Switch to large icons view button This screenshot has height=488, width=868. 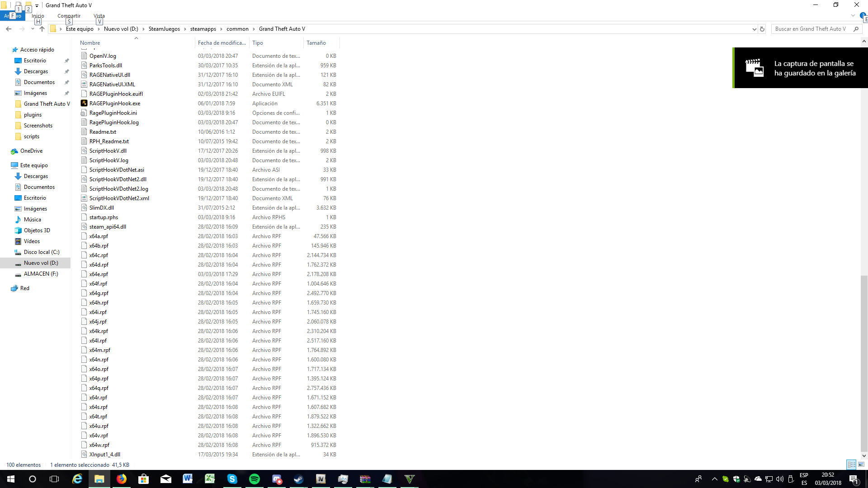pyautogui.click(x=861, y=465)
